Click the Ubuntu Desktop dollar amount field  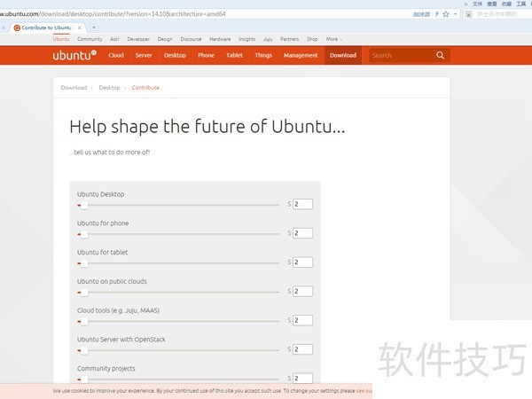click(x=302, y=204)
